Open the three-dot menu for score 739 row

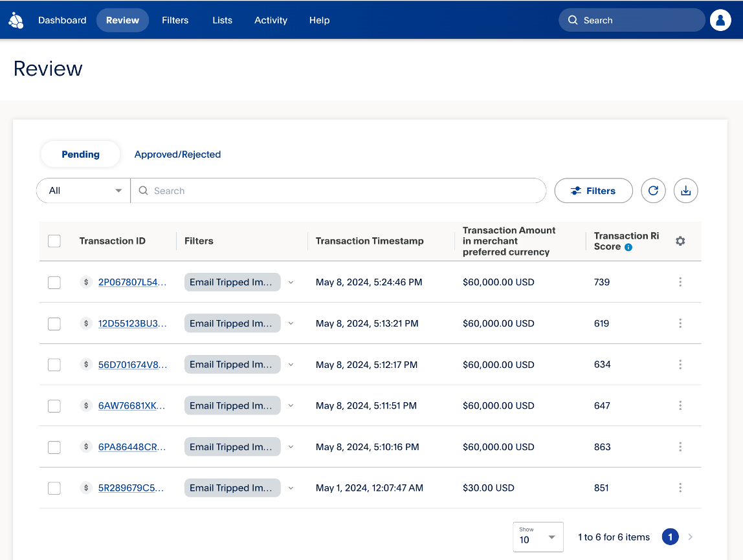coord(680,282)
